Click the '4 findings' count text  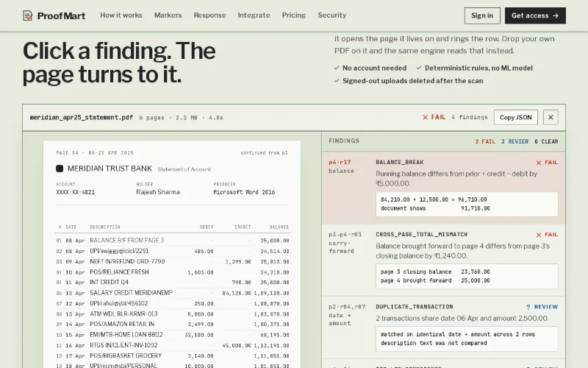(x=470, y=117)
